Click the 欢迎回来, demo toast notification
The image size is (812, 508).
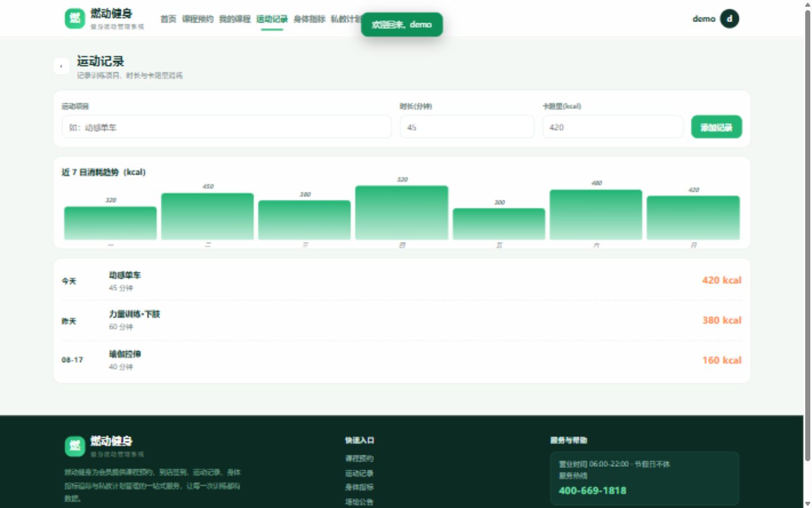pos(402,24)
